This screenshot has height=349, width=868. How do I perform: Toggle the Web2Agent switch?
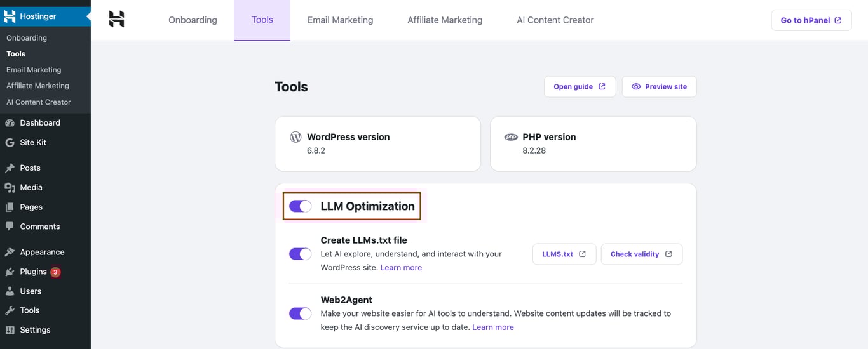tap(300, 313)
